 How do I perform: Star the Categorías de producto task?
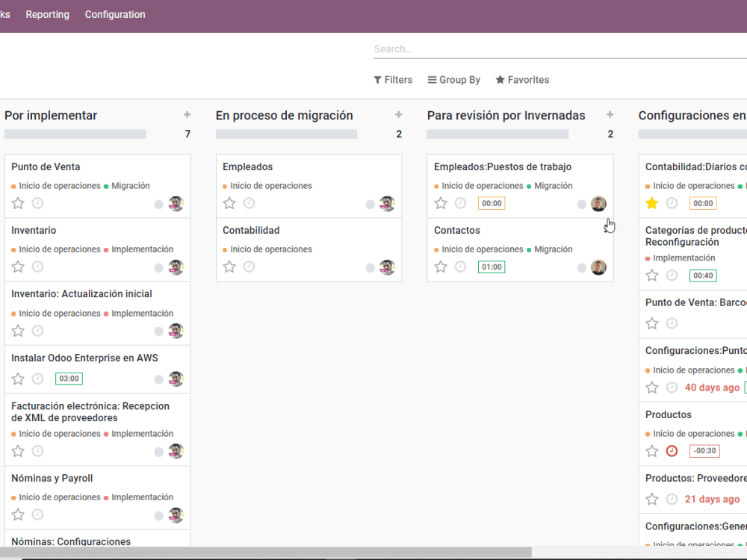(x=651, y=276)
